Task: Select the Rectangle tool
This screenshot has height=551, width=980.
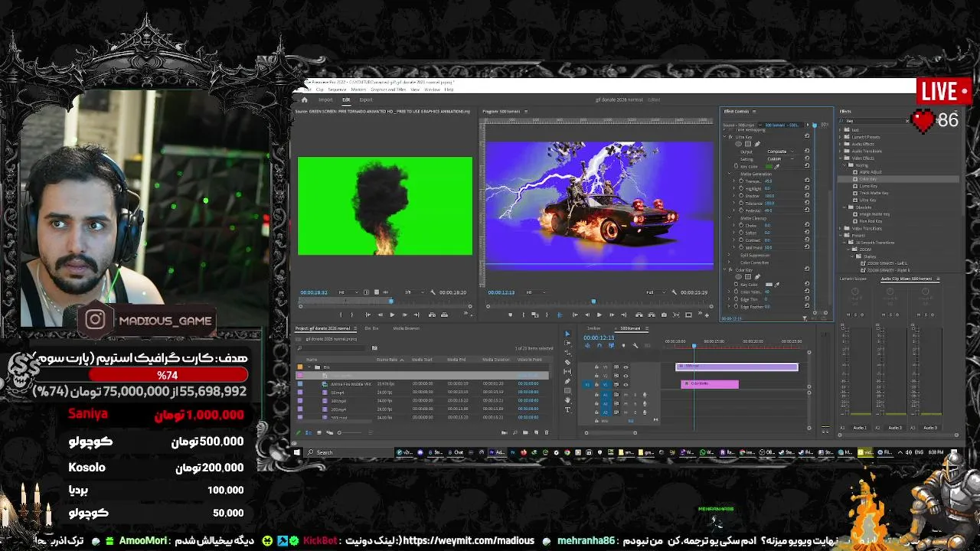Action: click(x=567, y=390)
